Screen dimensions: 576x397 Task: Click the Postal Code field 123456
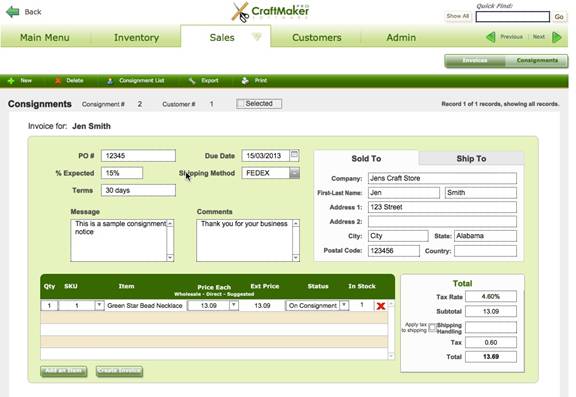(393, 251)
